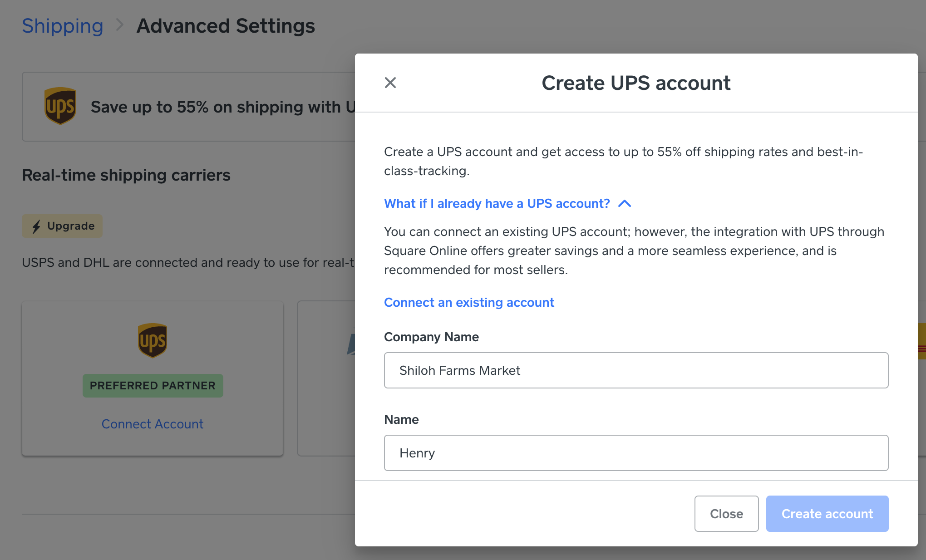926x560 pixels.
Task: Click the Company Name input field
Action: point(636,370)
